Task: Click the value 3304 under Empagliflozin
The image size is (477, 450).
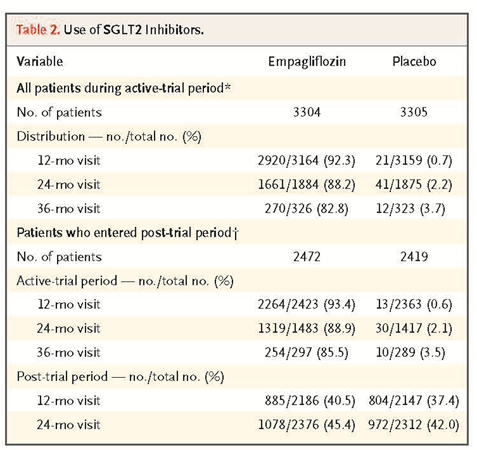Action: tap(307, 112)
